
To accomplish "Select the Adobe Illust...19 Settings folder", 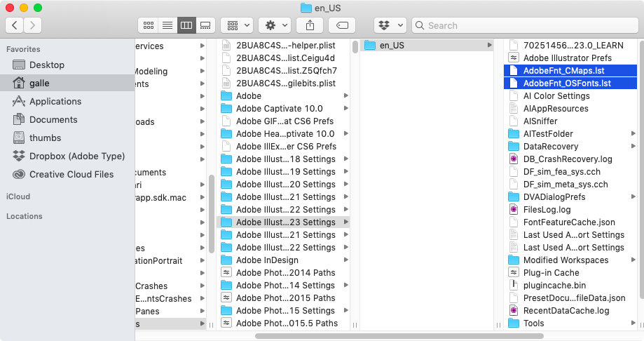I will [x=283, y=171].
